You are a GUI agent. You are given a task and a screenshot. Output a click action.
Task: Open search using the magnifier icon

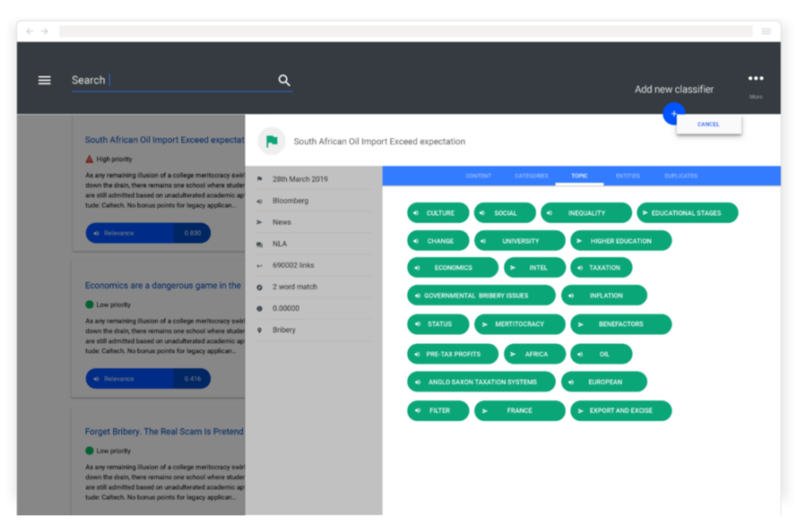[284, 80]
